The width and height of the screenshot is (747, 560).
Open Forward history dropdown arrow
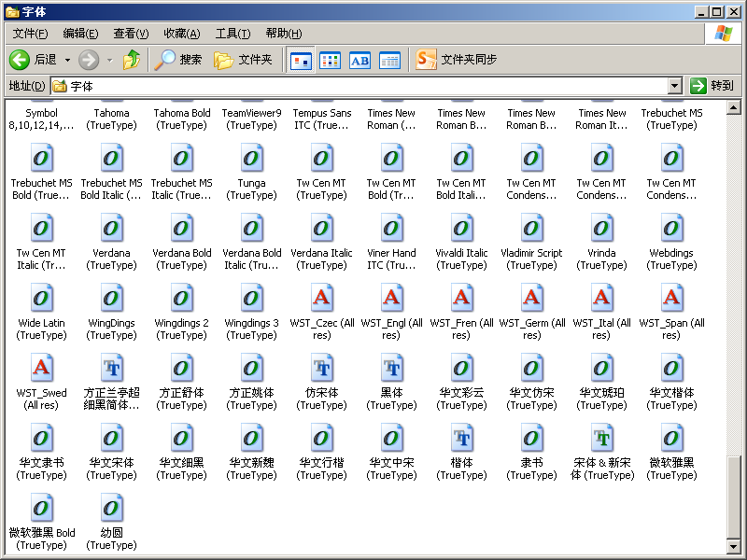pyautogui.click(x=110, y=60)
